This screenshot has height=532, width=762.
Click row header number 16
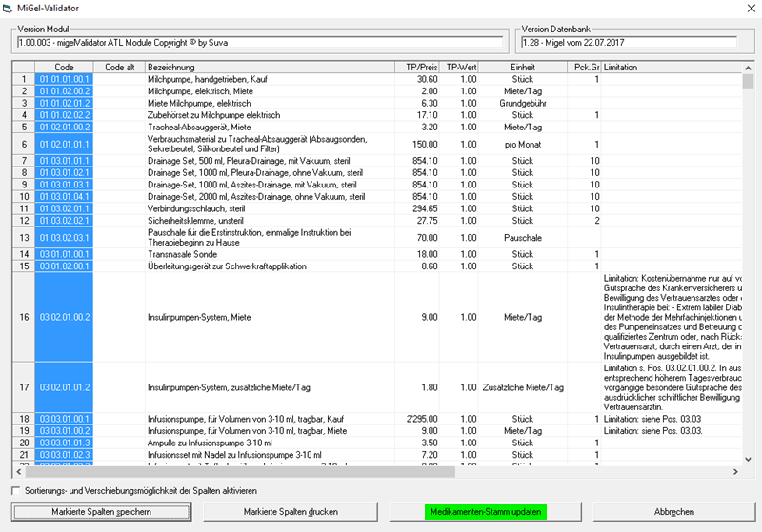24,317
